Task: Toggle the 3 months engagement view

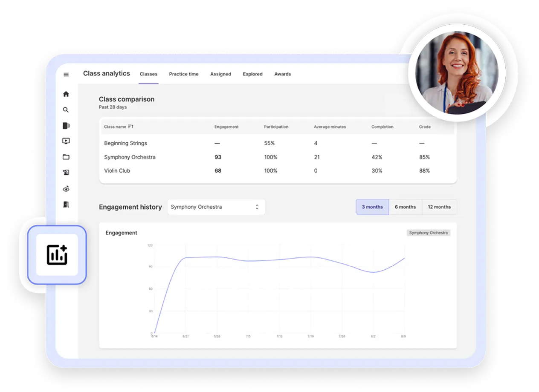Action: coord(372,207)
